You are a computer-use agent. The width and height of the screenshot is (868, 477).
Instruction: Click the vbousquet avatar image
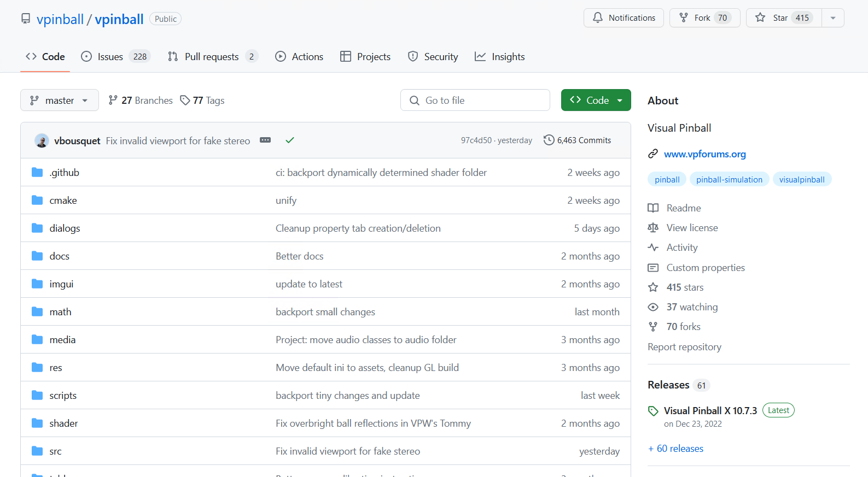[42, 140]
